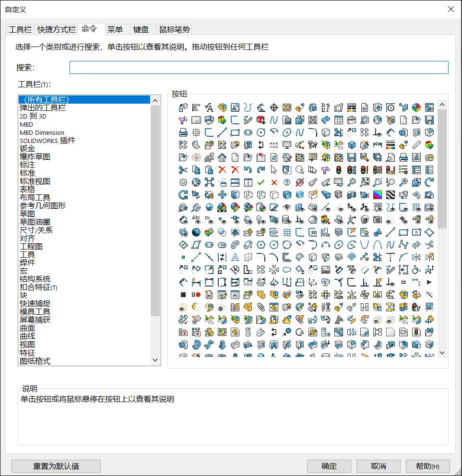Screen dimensions: 462x476
Task: Click the Undo curved arrow icon
Action: tap(248, 170)
